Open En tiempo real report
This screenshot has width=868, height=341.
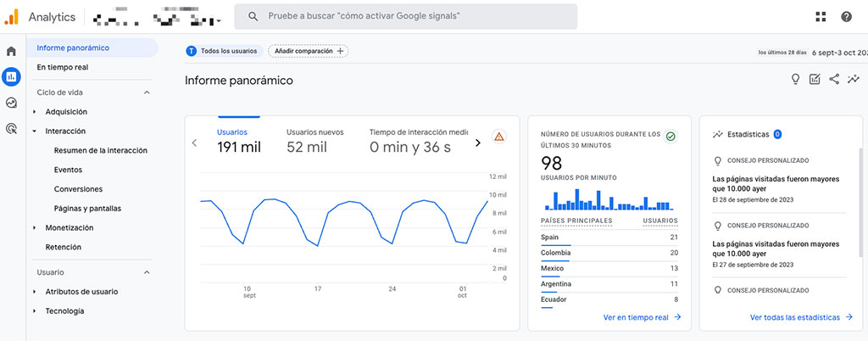pos(63,67)
